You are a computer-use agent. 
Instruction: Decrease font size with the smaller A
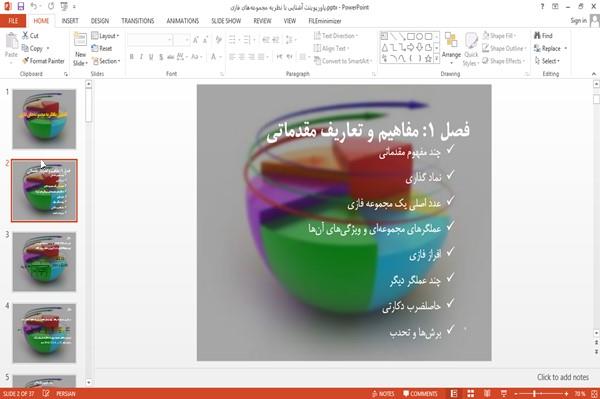206,40
